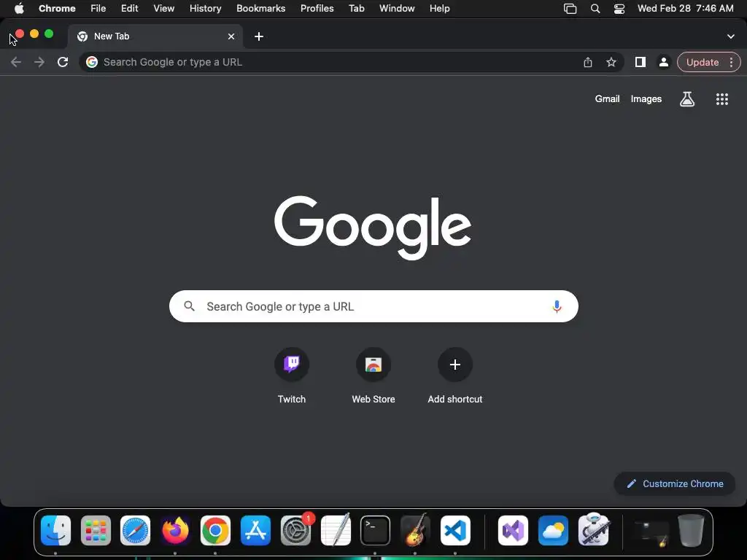Click the forward navigation arrow
Screen dimensions: 747x560
39,62
